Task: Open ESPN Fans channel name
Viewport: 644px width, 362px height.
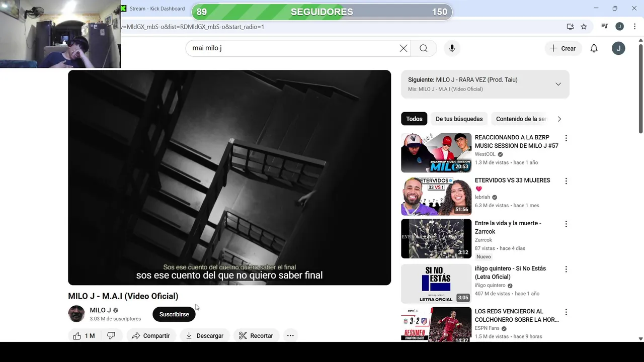Action: (x=487, y=328)
